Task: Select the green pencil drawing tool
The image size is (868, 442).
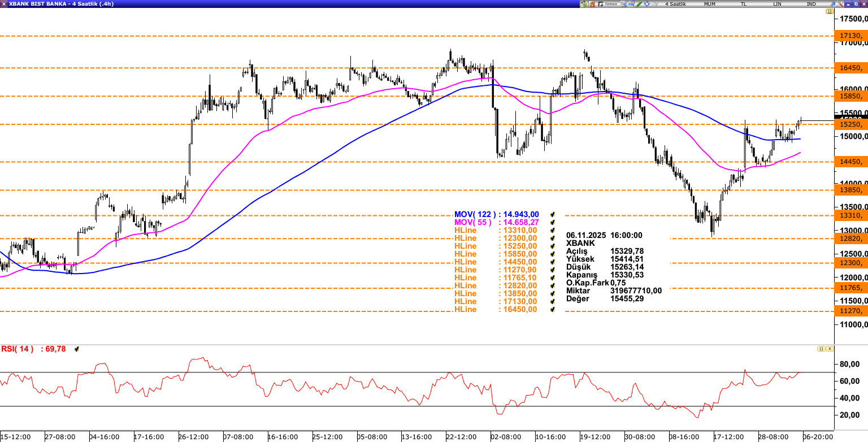Action: click(639, 3)
